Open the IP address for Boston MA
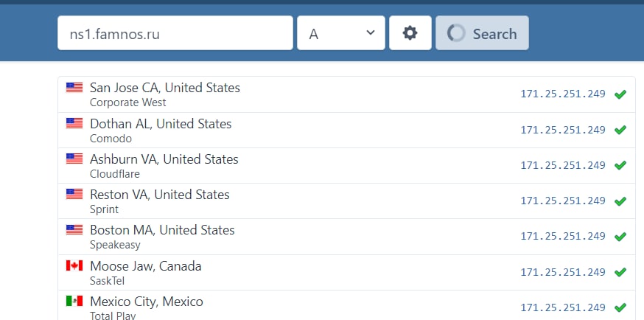 pyautogui.click(x=563, y=236)
